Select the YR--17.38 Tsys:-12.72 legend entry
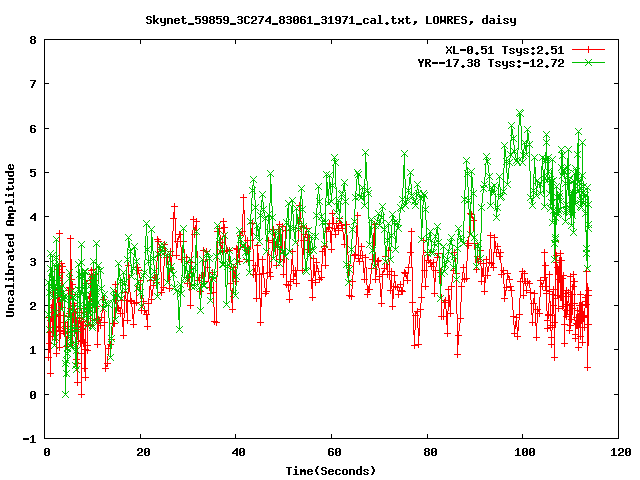The height and width of the screenshot is (480, 640). (491, 63)
